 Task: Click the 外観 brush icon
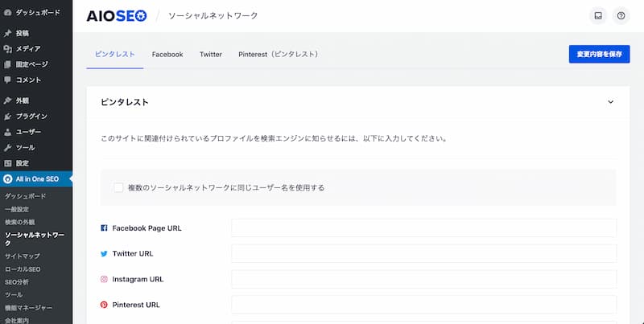pyautogui.click(x=7, y=100)
